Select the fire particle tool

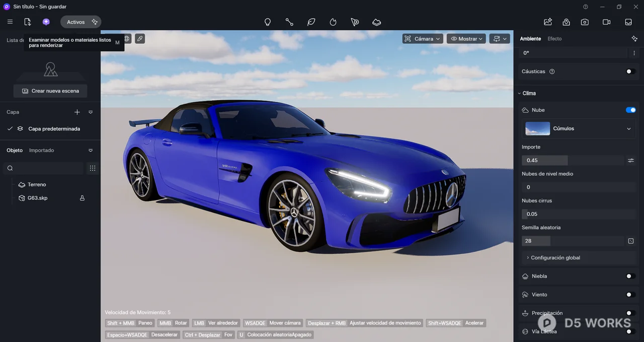[x=333, y=22]
